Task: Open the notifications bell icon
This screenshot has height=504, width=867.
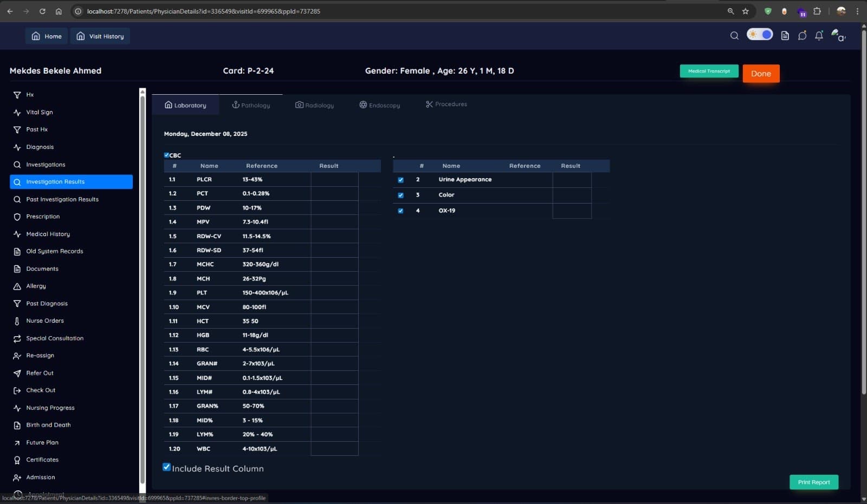Action: pos(819,36)
